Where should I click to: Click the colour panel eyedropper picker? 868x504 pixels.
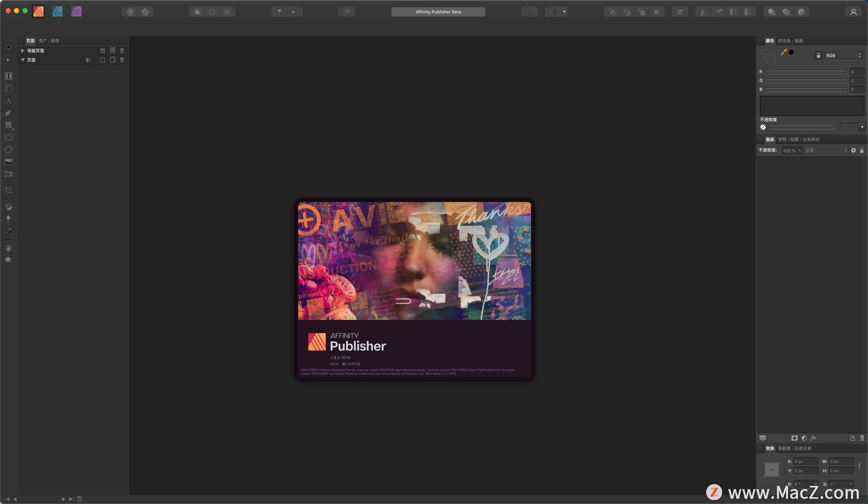tap(783, 52)
